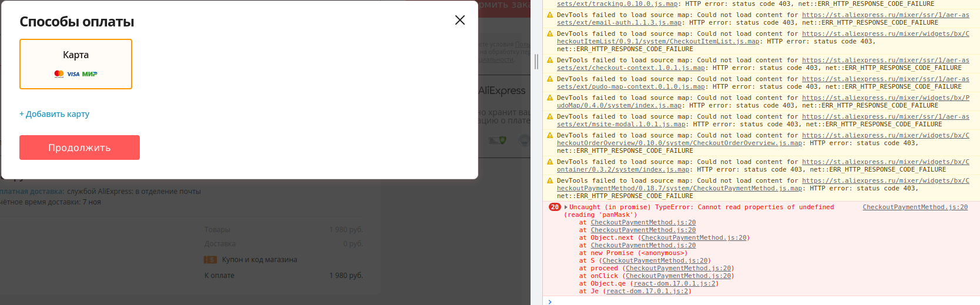
Task: Click the К оплате label in order summary
Action: click(x=219, y=276)
